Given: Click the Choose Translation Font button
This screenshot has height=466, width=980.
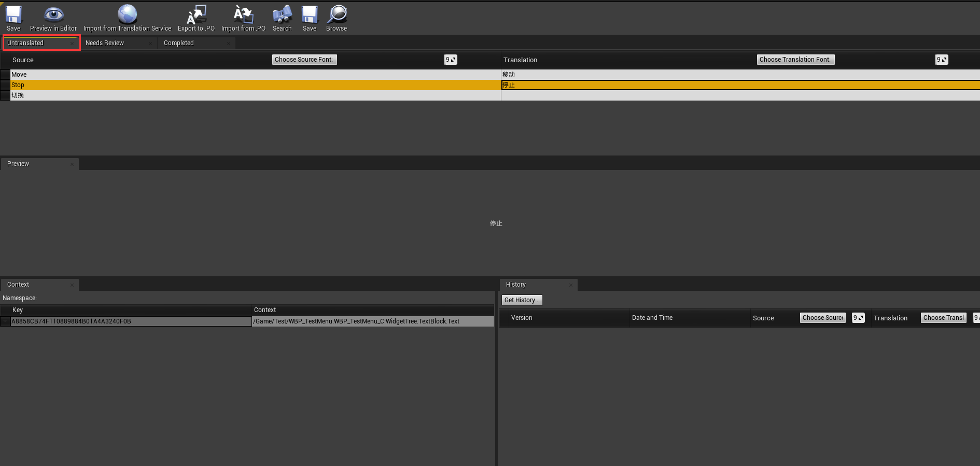Looking at the screenshot, I should coord(796,60).
